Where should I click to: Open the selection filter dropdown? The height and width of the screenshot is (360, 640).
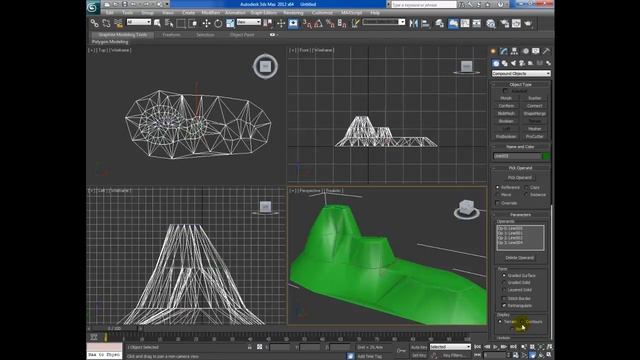(138, 22)
